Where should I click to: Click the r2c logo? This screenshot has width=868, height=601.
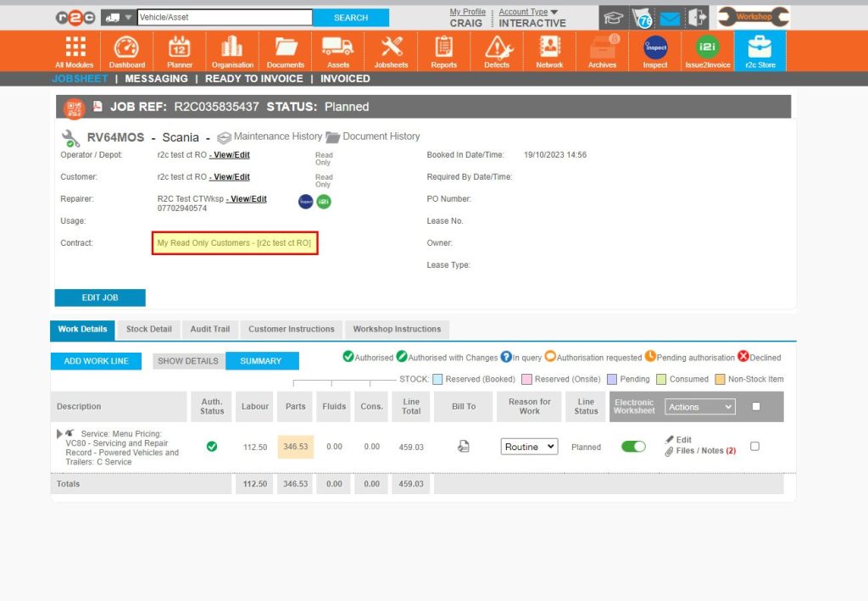pos(75,18)
